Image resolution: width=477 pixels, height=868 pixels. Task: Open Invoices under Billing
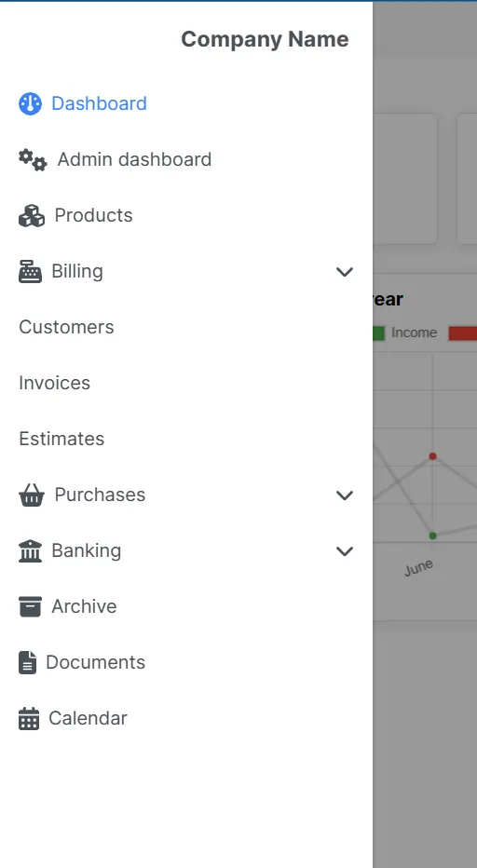coord(54,383)
